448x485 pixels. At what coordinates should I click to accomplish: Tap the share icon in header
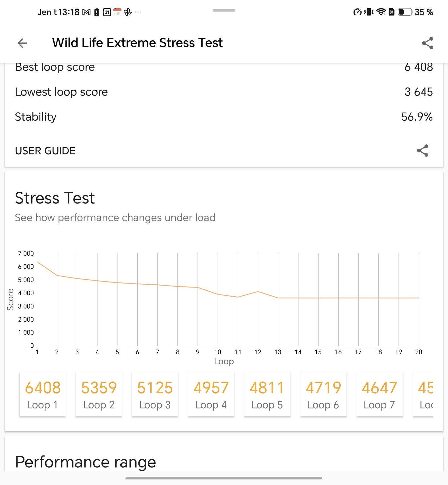(x=427, y=43)
